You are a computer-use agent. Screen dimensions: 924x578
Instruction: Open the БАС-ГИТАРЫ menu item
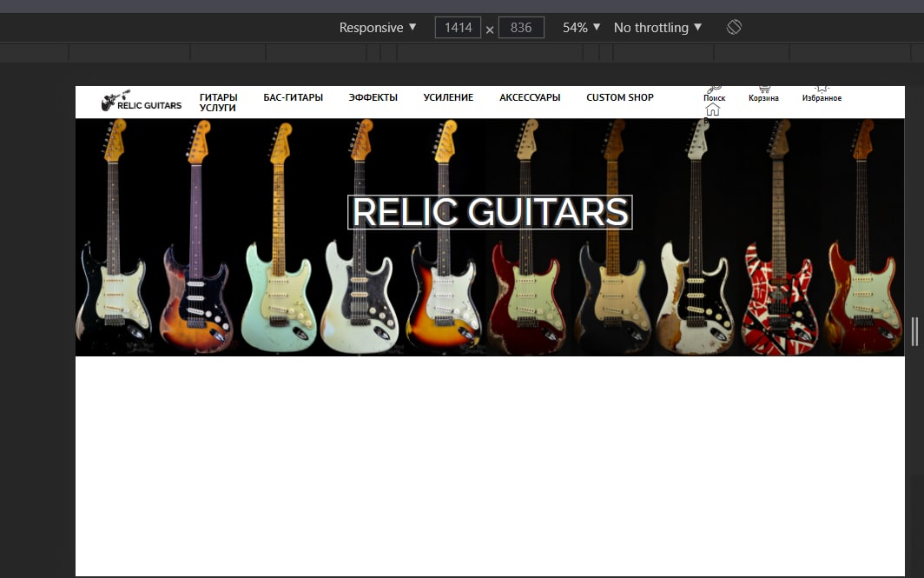(x=293, y=97)
